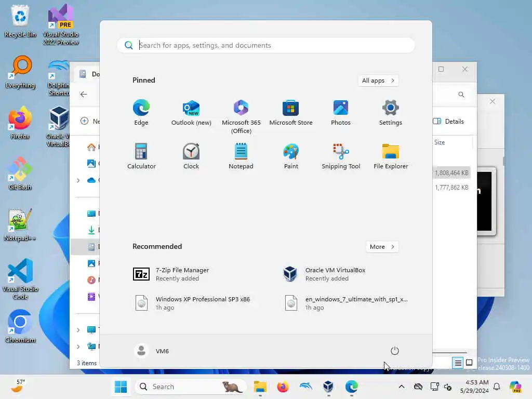
Task: Expand This PC node in File Explorer sidebar
Action: click(78, 330)
